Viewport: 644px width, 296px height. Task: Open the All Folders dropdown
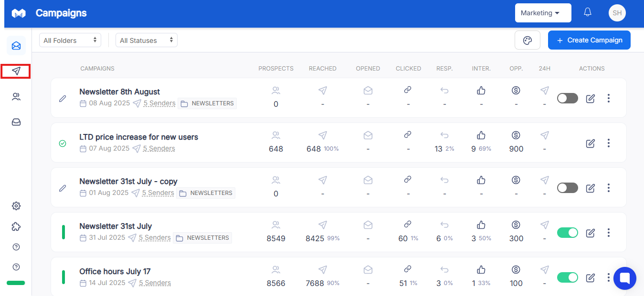point(70,41)
